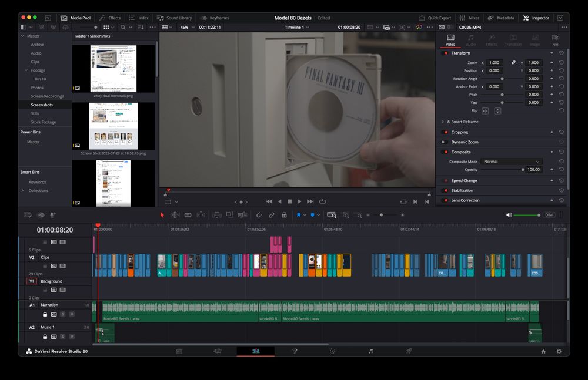Disable the Cropping section toggle
The height and width of the screenshot is (380, 588).
[446, 132]
